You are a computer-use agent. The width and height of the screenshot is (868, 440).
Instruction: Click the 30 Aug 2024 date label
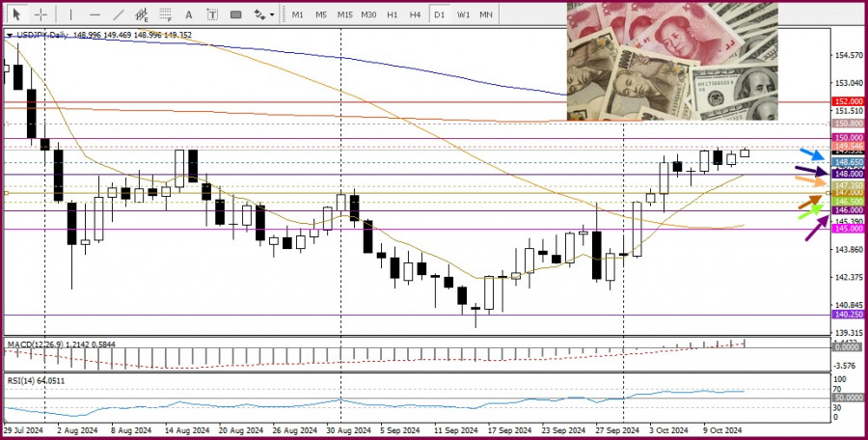click(347, 430)
